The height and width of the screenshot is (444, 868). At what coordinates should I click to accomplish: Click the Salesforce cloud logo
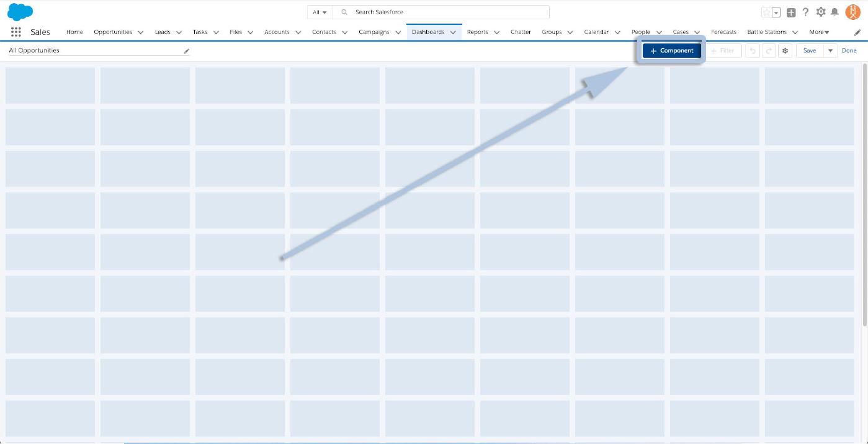tap(20, 12)
